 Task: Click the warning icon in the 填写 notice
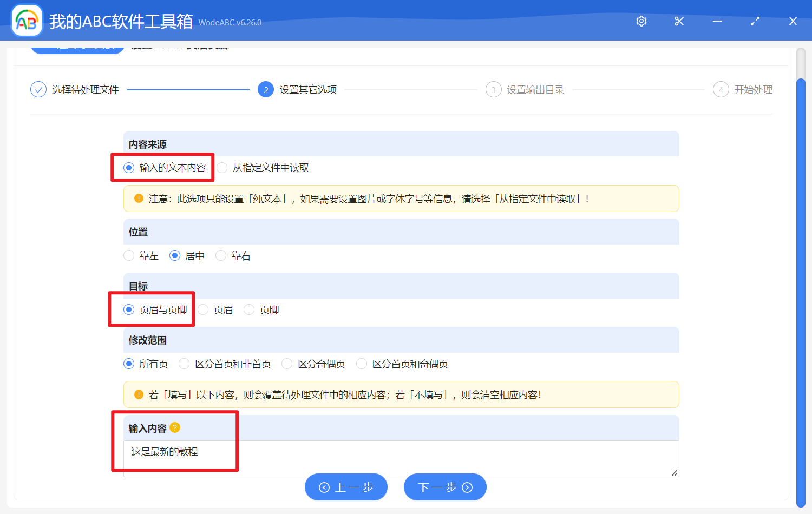click(139, 394)
